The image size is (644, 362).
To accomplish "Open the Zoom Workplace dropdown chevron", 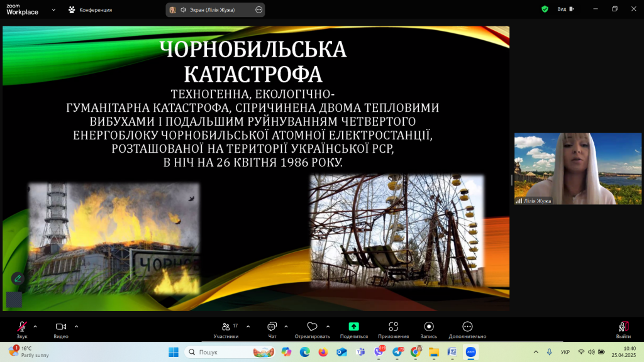I will pyautogui.click(x=53, y=9).
